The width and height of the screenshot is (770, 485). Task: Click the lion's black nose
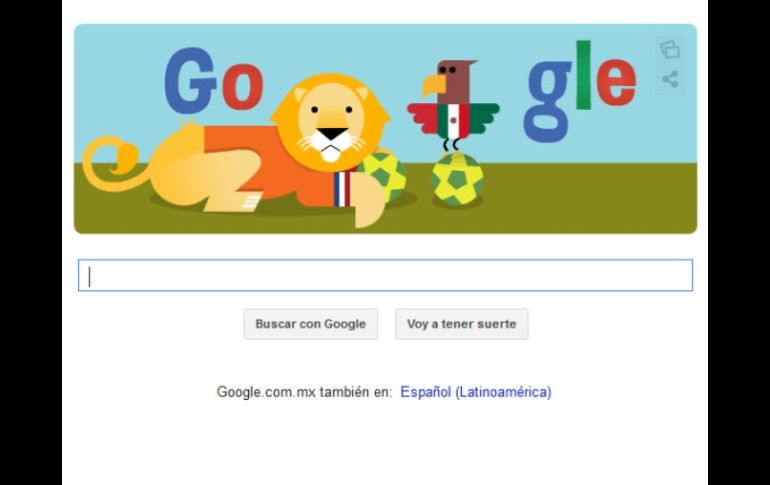click(x=331, y=134)
